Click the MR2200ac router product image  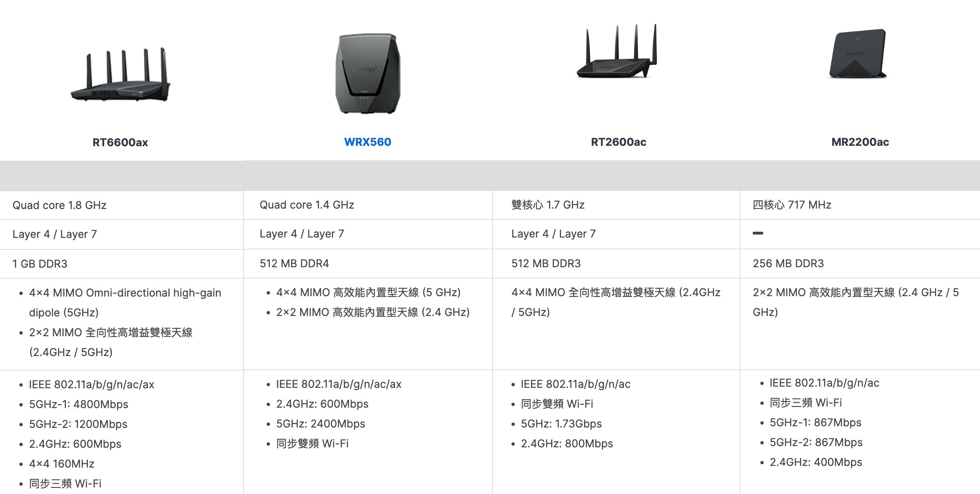tap(859, 54)
